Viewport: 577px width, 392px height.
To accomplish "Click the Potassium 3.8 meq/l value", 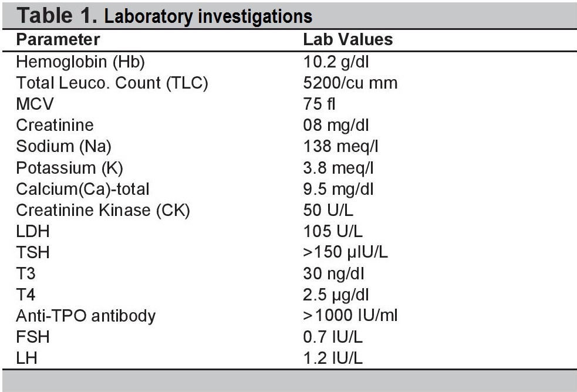I will 338,168.
